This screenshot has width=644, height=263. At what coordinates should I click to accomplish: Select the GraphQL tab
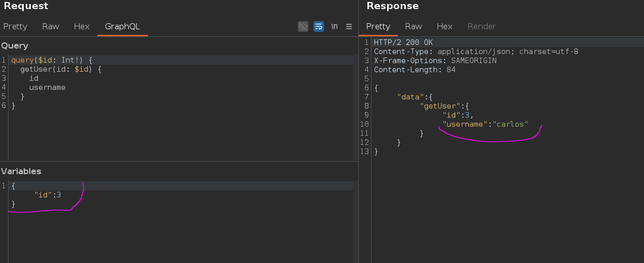pyautogui.click(x=122, y=26)
